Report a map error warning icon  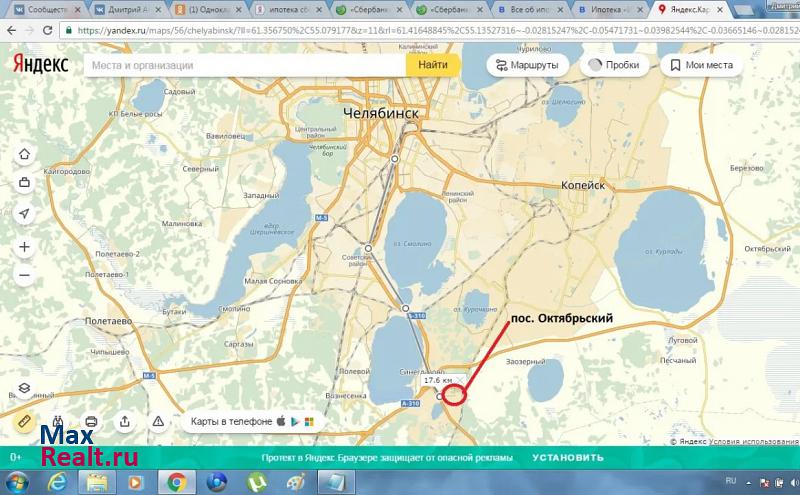(x=157, y=421)
